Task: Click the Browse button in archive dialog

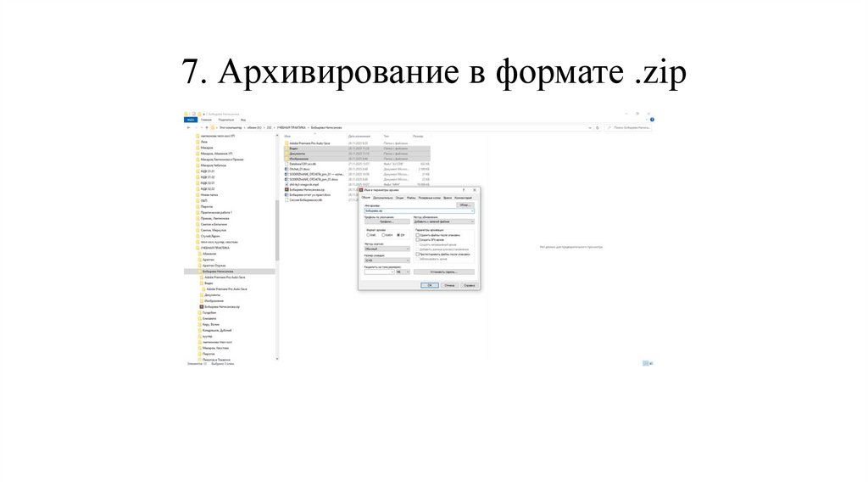Action: 465,205
